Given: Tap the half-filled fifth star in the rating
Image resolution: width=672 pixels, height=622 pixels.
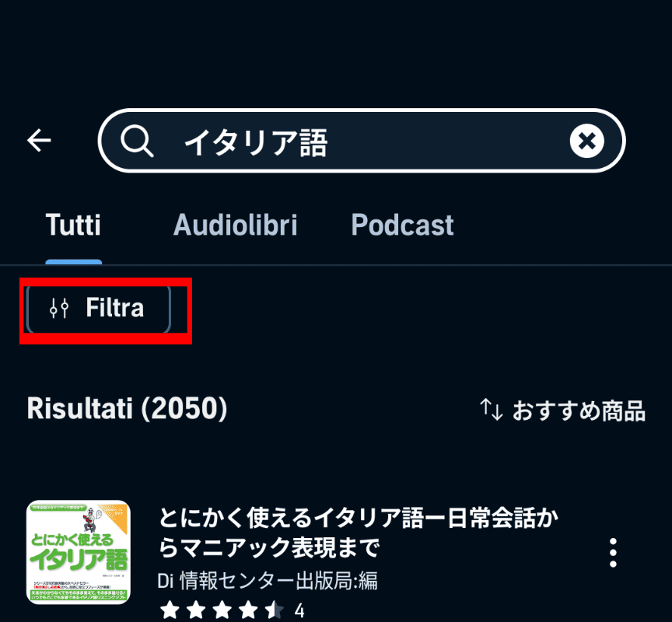Looking at the screenshot, I should (x=272, y=611).
